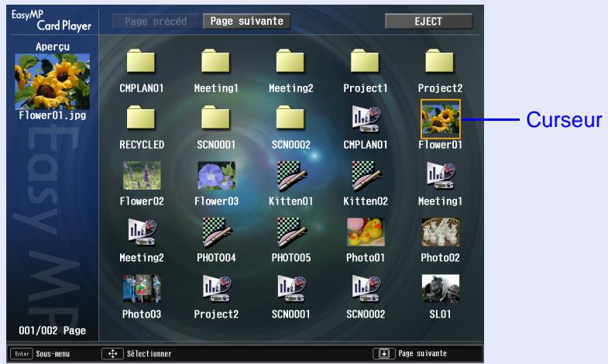Open the SCN0002 folder icon
The height and width of the screenshot is (364, 608).
[290, 118]
